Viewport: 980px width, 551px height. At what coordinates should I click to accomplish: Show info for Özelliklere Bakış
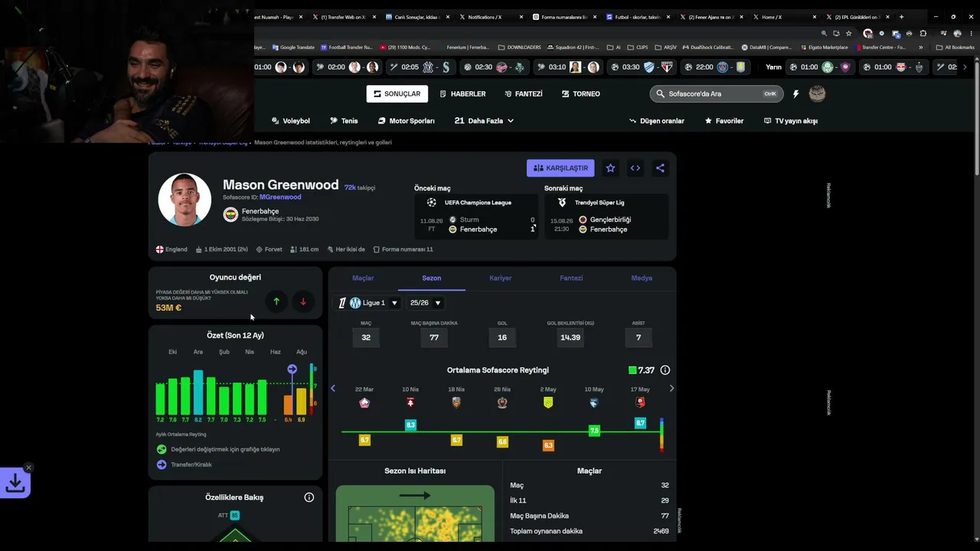[309, 497]
